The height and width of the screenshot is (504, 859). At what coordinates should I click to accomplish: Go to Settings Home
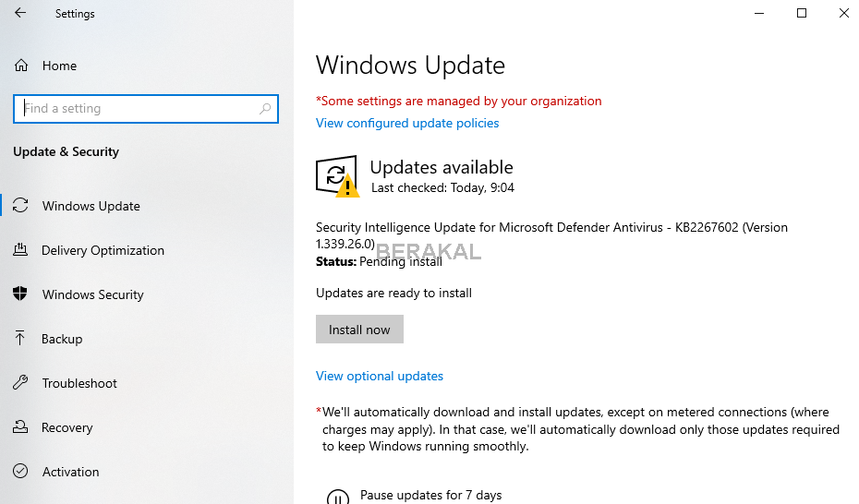coord(59,66)
